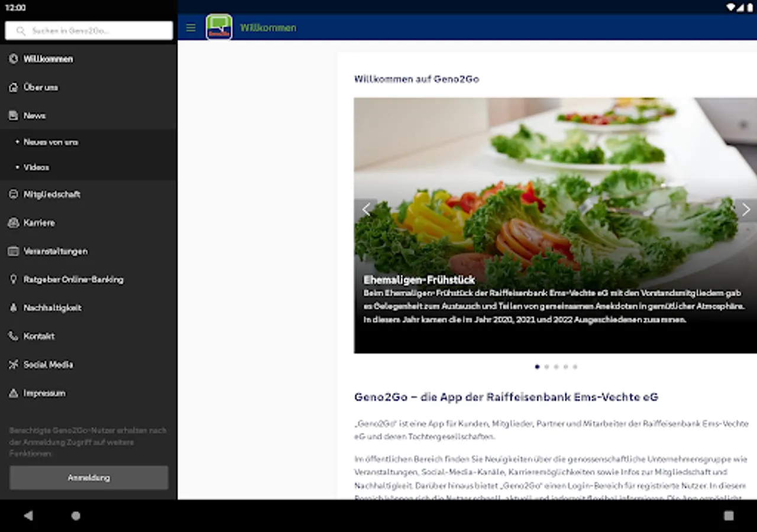This screenshot has height=532, width=757.
Task: Click the 'Berechtigte Geno2Go-Nutzer' login hint text
Action: (88, 442)
